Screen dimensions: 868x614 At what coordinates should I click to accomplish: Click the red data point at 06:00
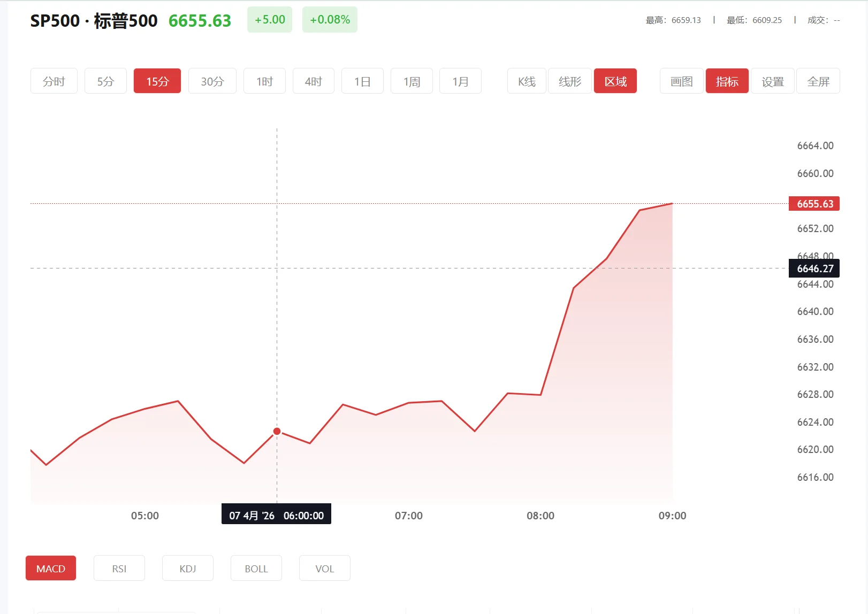[x=277, y=431]
